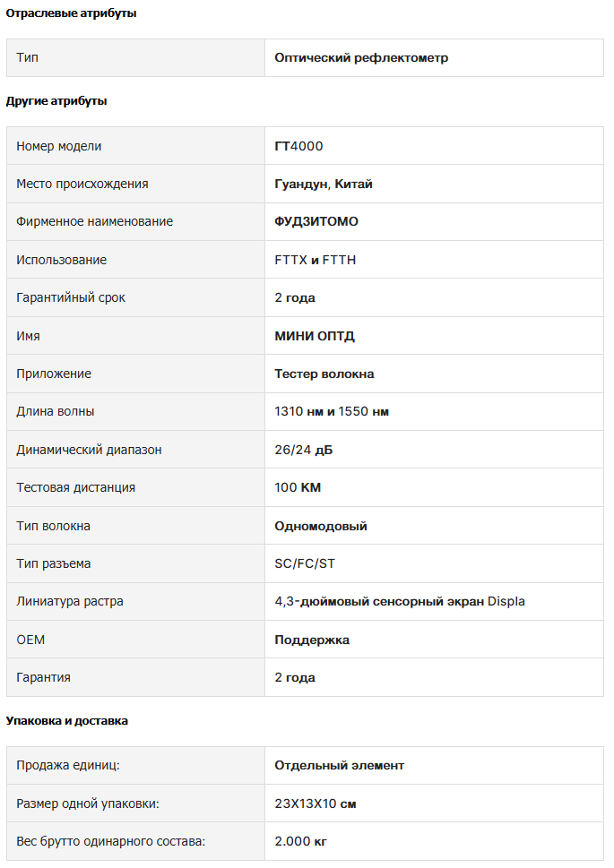The height and width of the screenshot is (868, 614).
Task: Click the 'Отраслевые атрибуты' section heading
Action: [71, 13]
